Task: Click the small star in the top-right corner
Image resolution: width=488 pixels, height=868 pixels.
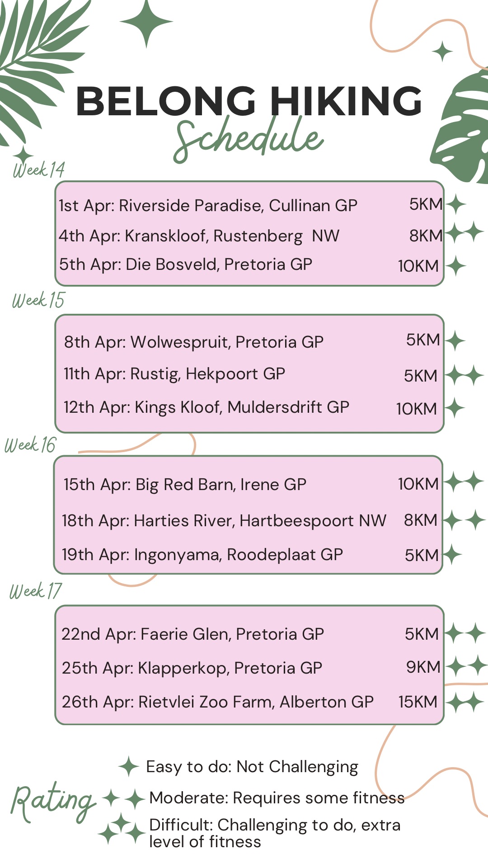Action: (x=442, y=51)
